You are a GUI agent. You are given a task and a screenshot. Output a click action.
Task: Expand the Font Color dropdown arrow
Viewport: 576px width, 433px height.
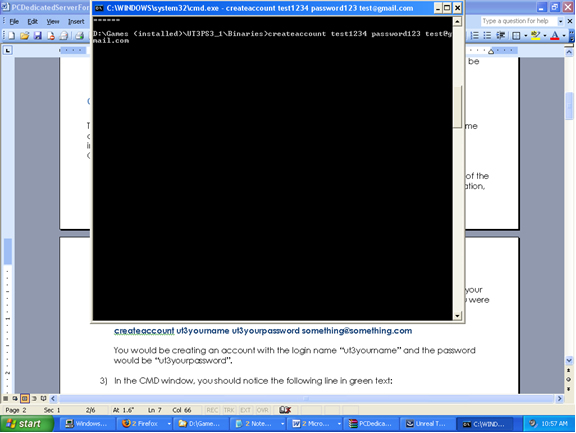564,36
